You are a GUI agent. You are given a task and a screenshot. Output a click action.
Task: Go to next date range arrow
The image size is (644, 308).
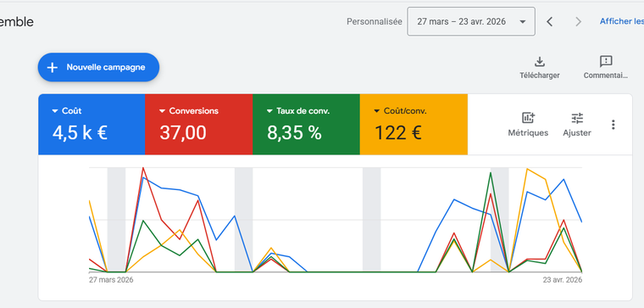pos(578,21)
